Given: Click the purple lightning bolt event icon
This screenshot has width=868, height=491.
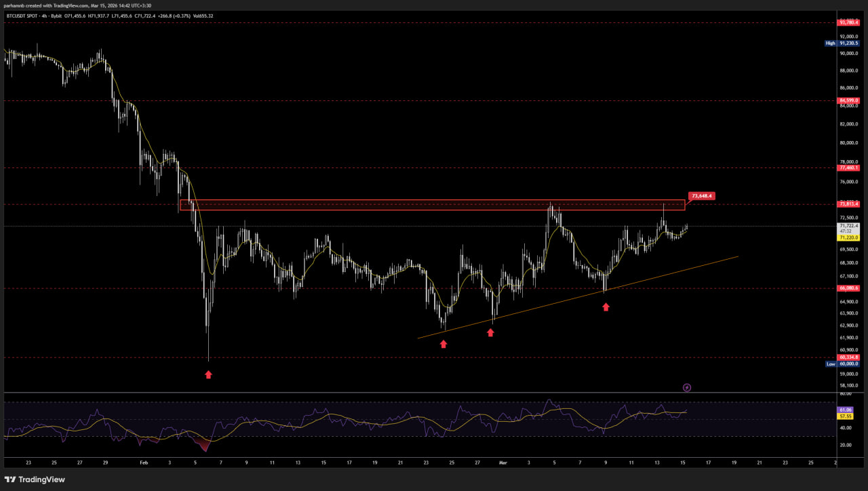Looking at the screenshot, I should tap(687, 387).
